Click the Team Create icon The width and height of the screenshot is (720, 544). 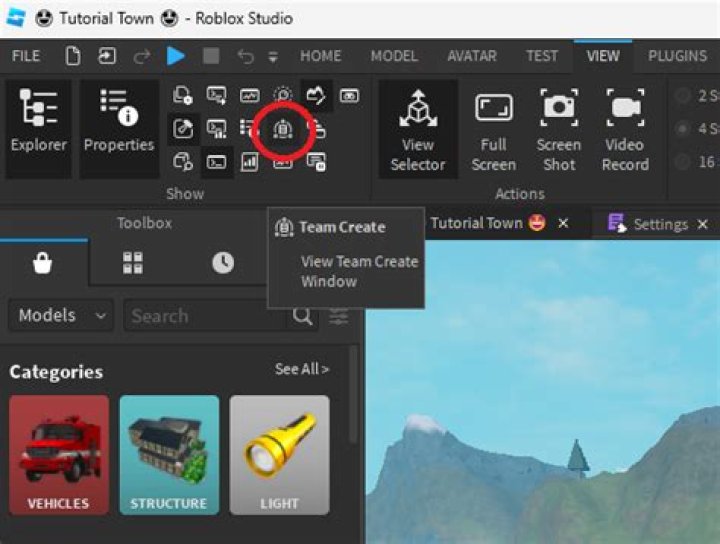pyautogui.click(x=283, y=129)
